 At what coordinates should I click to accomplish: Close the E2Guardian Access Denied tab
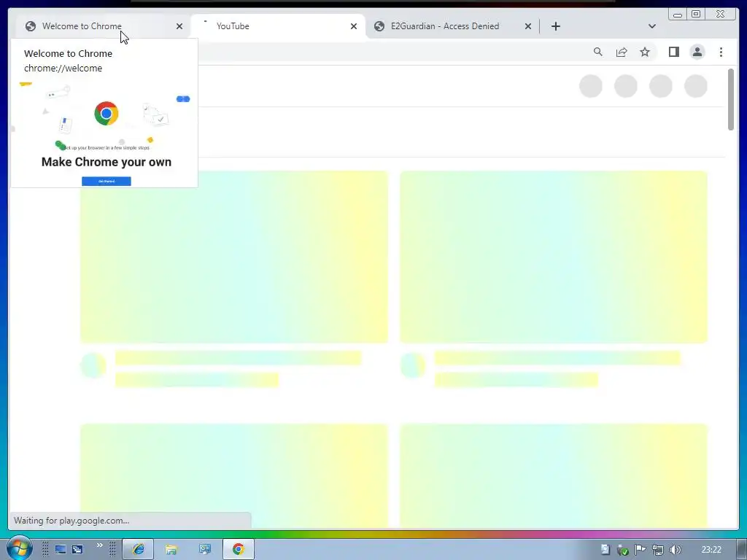528,26
